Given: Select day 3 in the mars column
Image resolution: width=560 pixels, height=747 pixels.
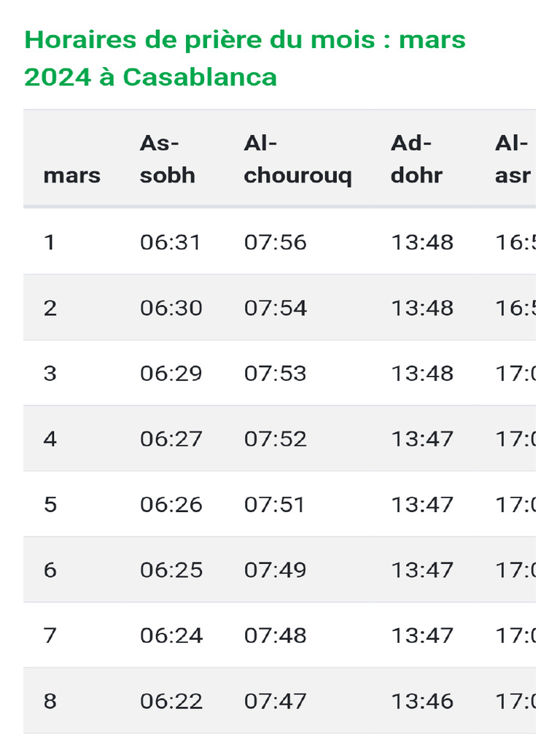Looking at the screenshot, I should pos(50,373).
